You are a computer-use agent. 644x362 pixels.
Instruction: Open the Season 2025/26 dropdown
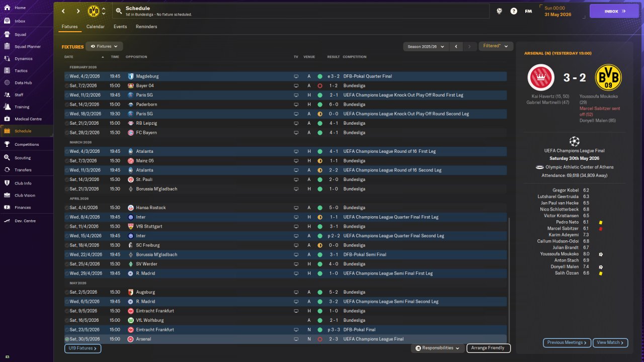click(x=426, y=46)
